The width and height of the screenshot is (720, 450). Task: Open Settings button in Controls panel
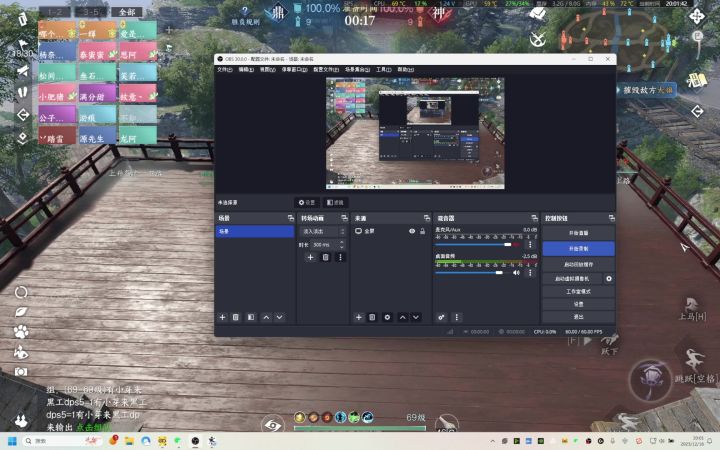pyautogui.click(x=578, y=304)
